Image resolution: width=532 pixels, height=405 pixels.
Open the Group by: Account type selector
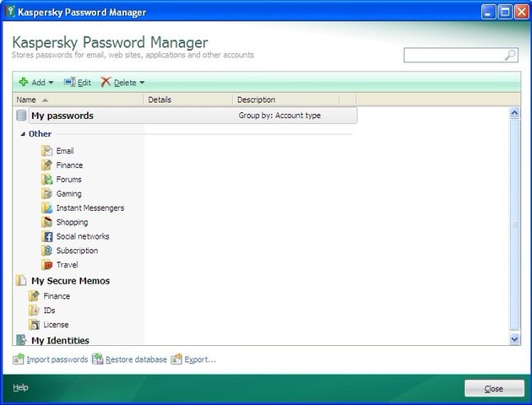coord(280,116)
